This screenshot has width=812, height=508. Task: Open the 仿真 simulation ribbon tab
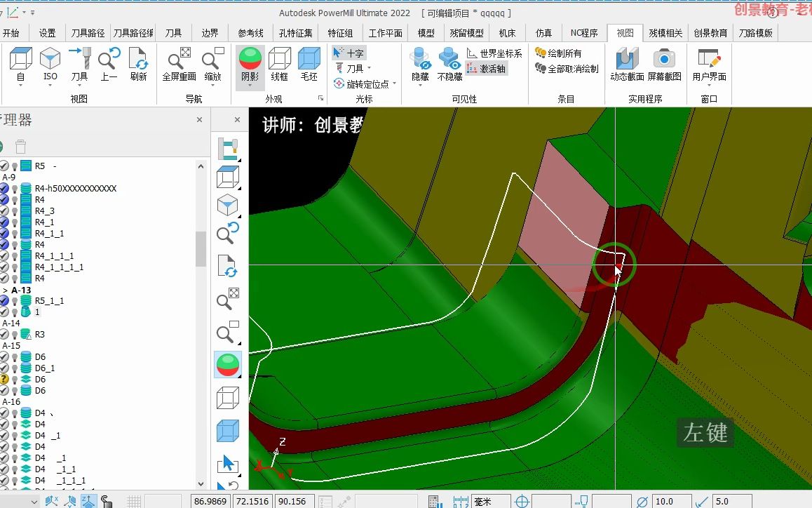coord(543,33)
